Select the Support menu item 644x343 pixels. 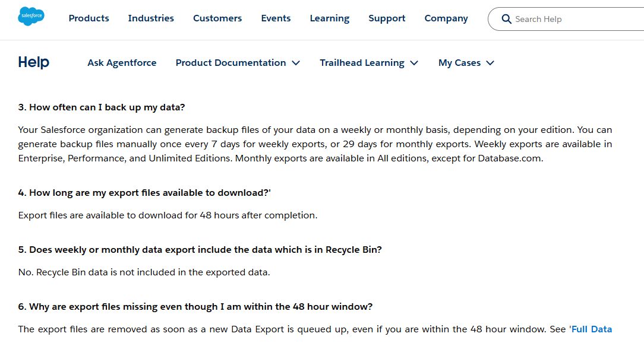click(x=387, y=18)
